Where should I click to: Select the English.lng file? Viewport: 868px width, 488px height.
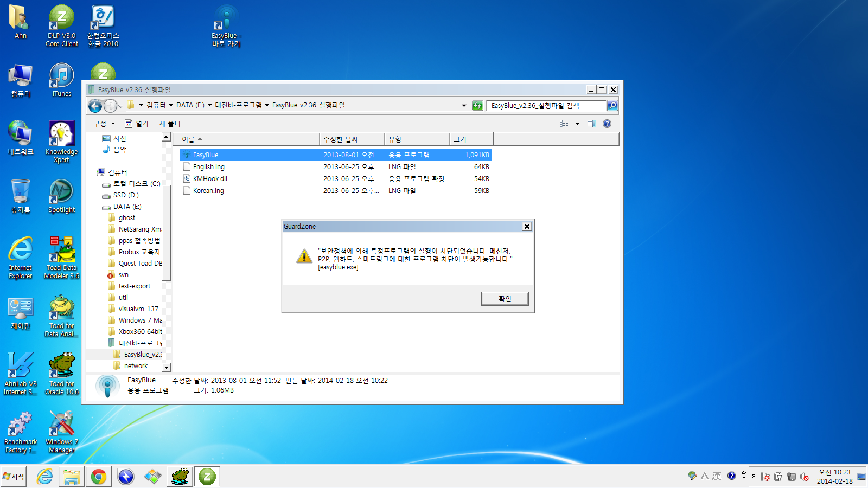pyautogui.click(x=335, y=167)
